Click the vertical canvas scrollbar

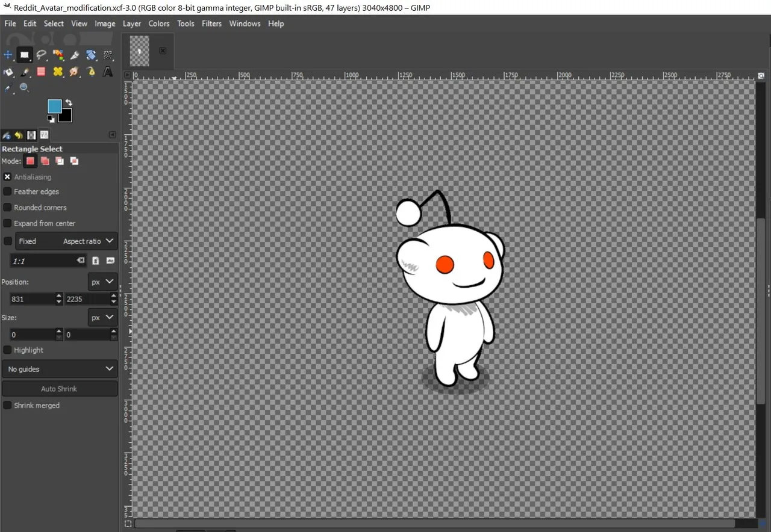tap(761, 310)
